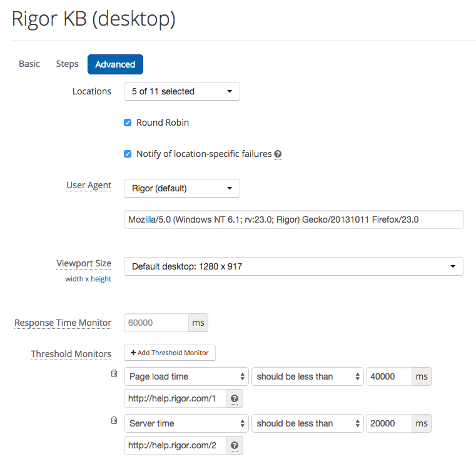476x469 pixels.
Task: Switch to the Steps tab
Action: pos(67,64)
